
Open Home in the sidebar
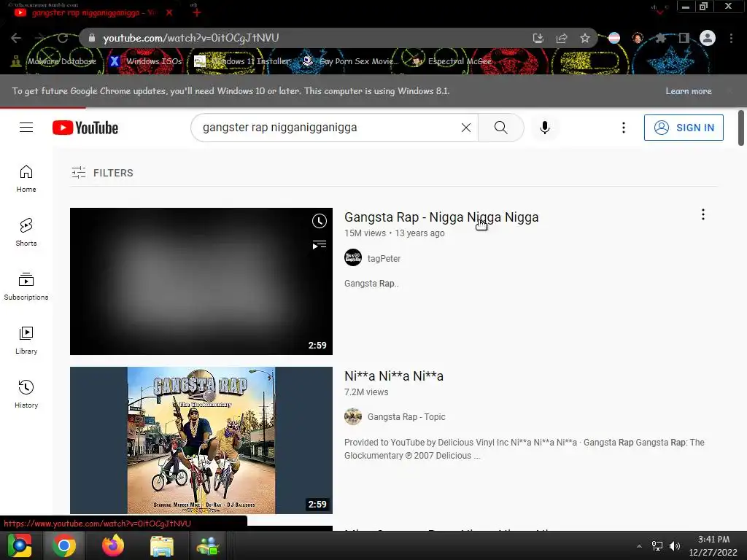pos(26,179)
